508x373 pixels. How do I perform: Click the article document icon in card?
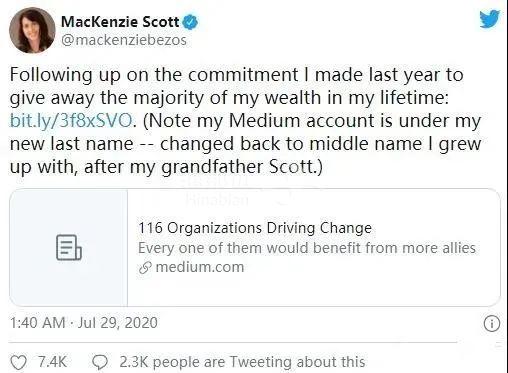[69, 247]
